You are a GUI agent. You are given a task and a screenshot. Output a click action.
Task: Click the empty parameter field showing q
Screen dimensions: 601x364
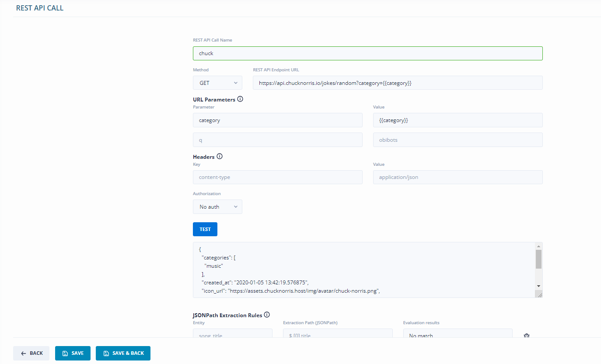point(278,140)
